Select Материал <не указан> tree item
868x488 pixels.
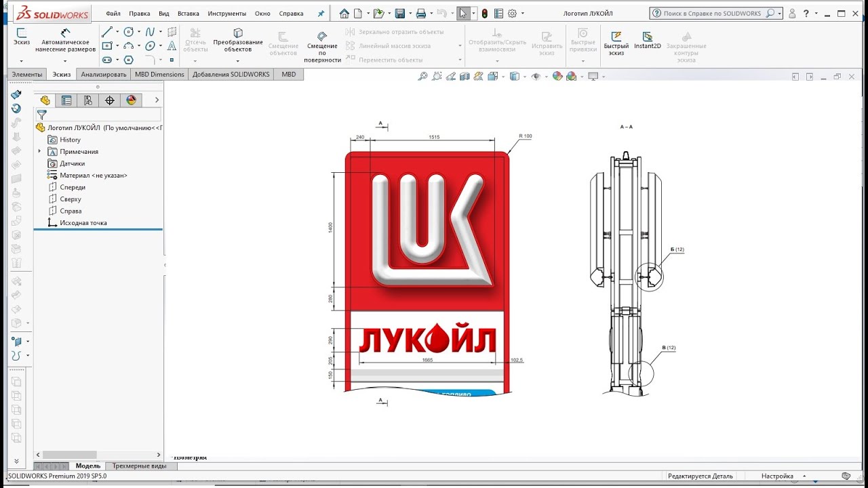[94, 175]
